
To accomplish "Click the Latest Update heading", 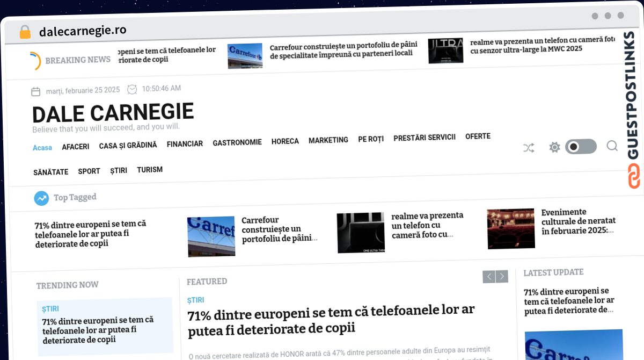I will [x=553, y=272].
